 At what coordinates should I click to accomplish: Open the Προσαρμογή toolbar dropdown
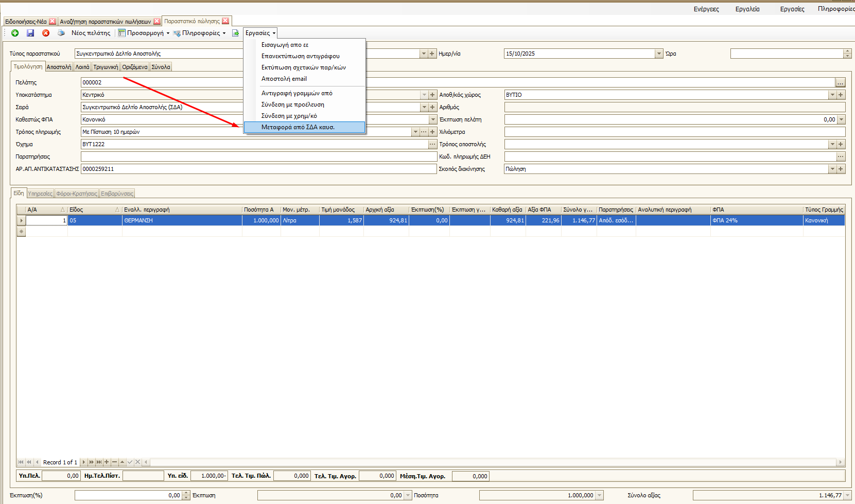(168, 33)
